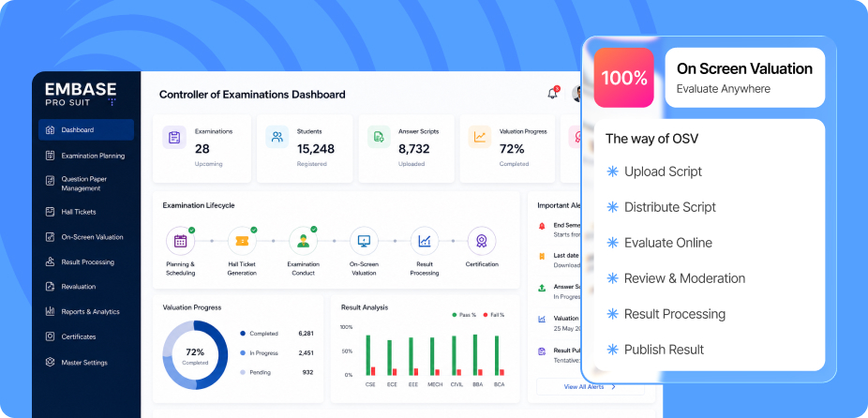Click the Examination Lifecycle heading
This screenshot has height=418, width=868.
pos(199,205)
